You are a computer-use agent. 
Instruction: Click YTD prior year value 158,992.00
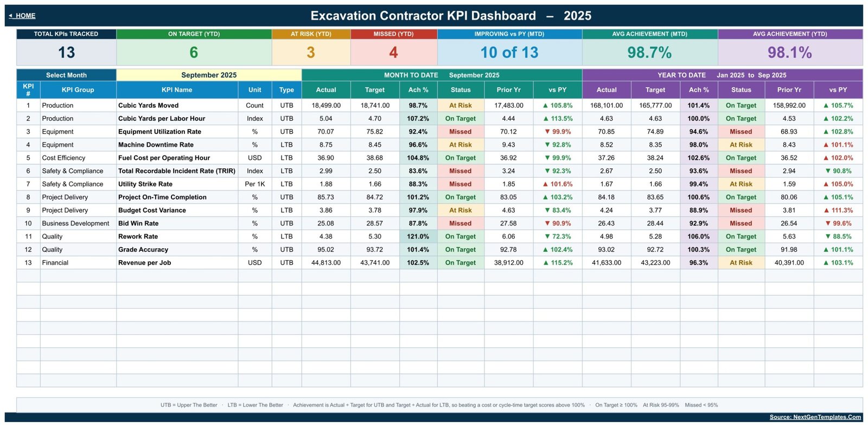(789, 106)
